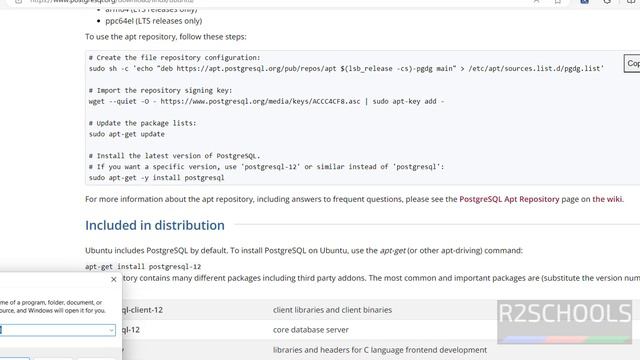The height and width of the screenshot is (360, 640).
Task: Click the 'sudo apt-get update' command line
Action: point(127,134)
